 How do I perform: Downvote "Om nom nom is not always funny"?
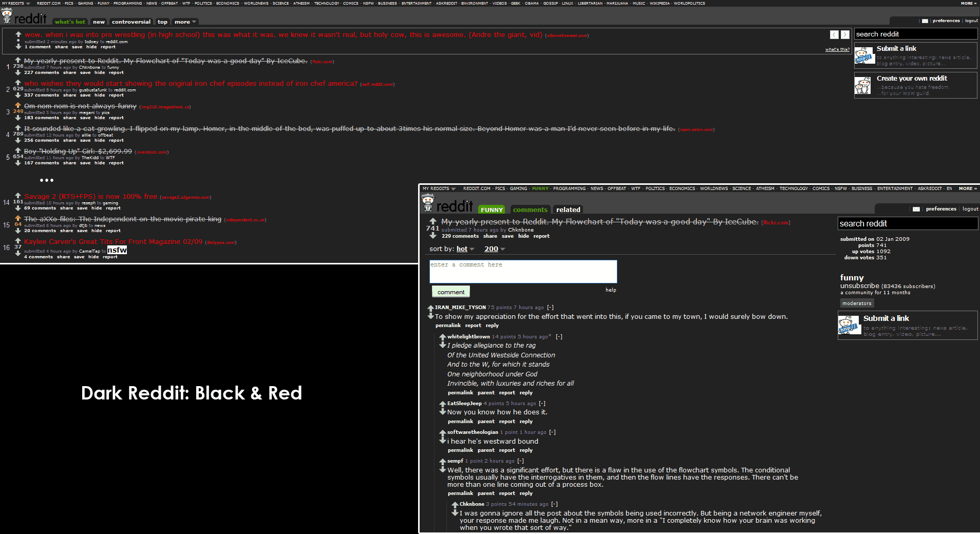tap(18, 118)
